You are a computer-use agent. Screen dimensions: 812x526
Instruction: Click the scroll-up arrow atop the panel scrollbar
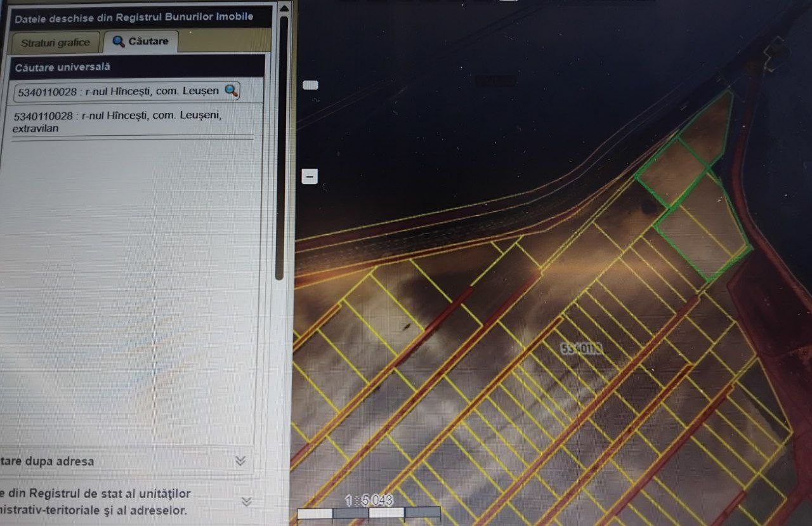coord(283,9)
